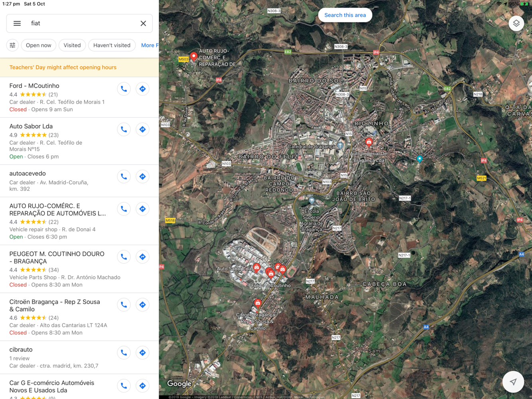Get directions to Citroën Bragança

(x=142, y=304)
